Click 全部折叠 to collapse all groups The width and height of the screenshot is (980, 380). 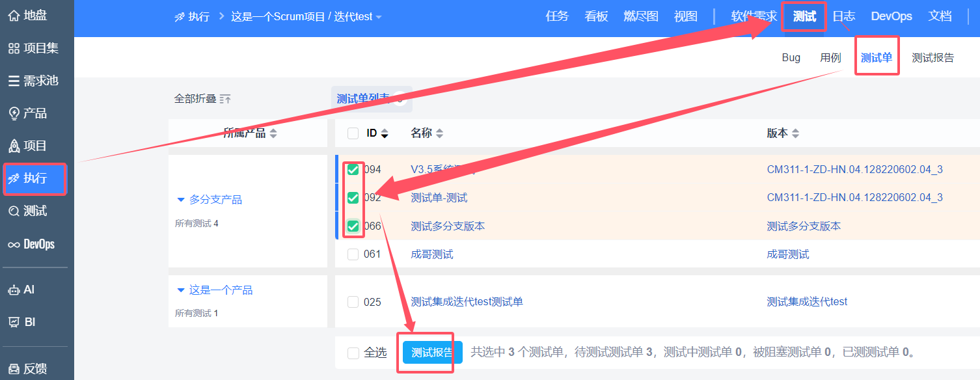pos(202,99)
